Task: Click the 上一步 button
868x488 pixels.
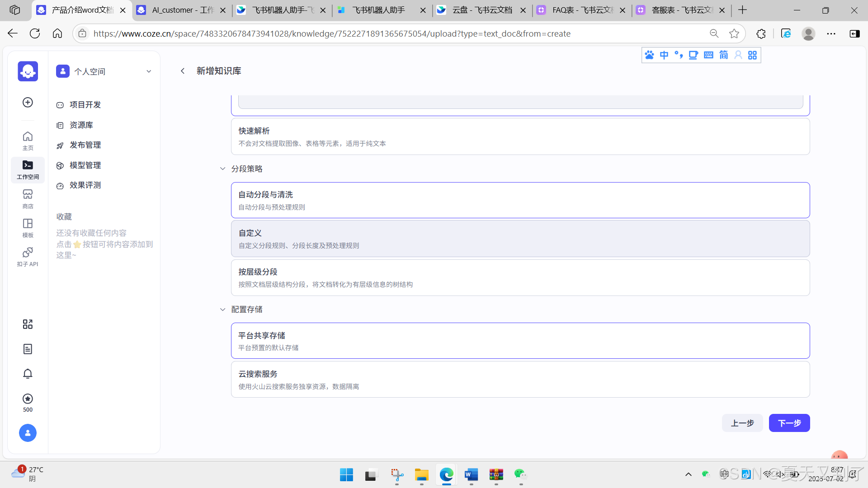Action: pos(742,423)
